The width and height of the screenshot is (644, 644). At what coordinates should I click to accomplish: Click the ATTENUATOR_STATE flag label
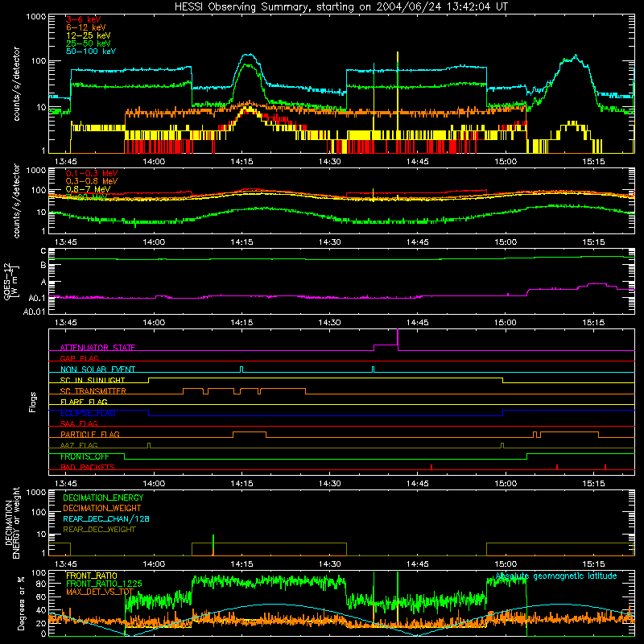[x=97, y=348]
